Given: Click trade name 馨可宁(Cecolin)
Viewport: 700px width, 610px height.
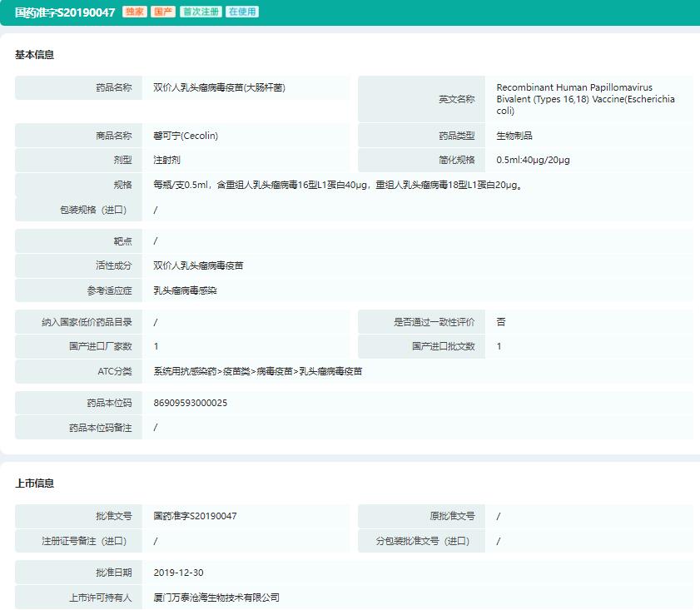Looking at the screenshot, I should tap(186, 136).
